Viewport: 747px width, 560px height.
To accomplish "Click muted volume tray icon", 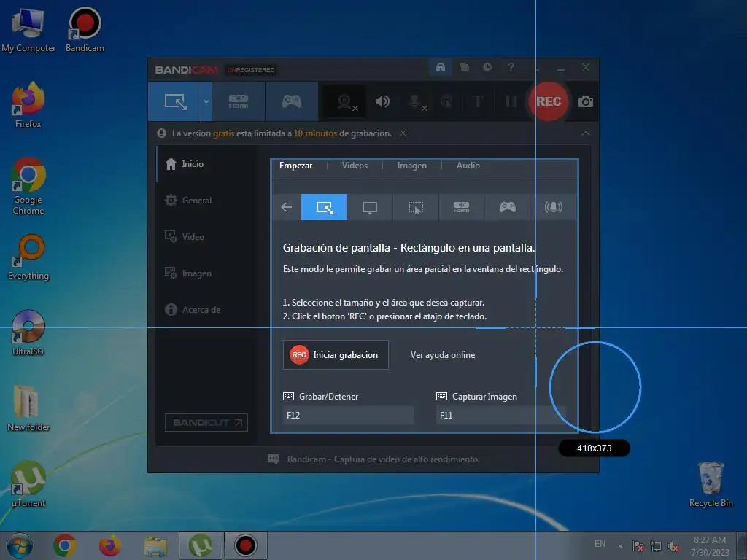I will 673,546.
